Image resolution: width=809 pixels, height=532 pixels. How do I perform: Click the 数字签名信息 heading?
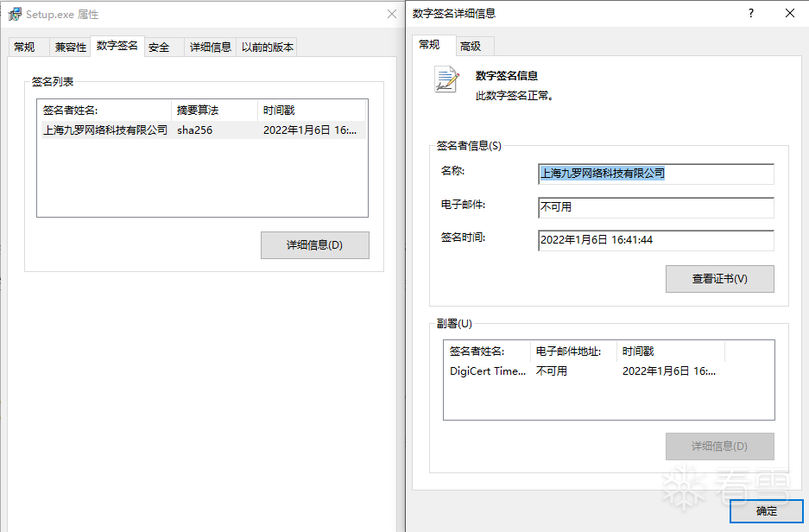pos(507,75)
